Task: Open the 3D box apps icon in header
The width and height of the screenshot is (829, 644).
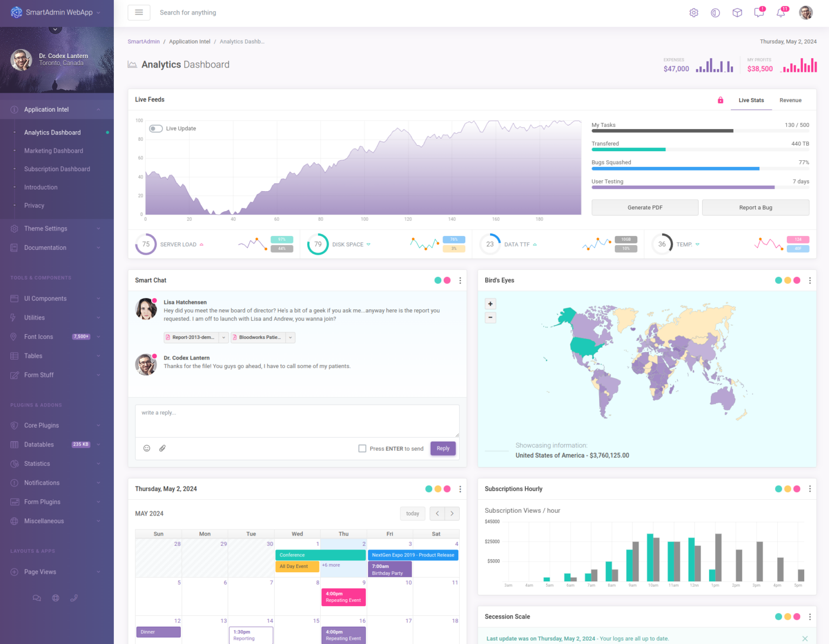Action: (x=737, y=12)
